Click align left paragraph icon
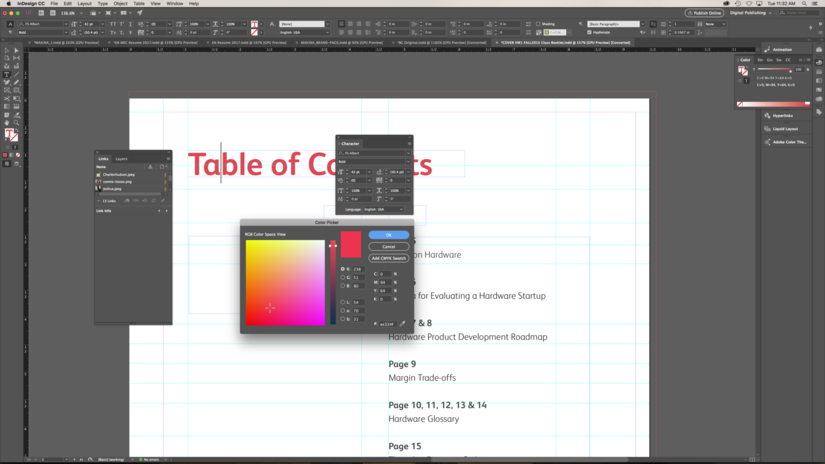 tap(341, 24)
